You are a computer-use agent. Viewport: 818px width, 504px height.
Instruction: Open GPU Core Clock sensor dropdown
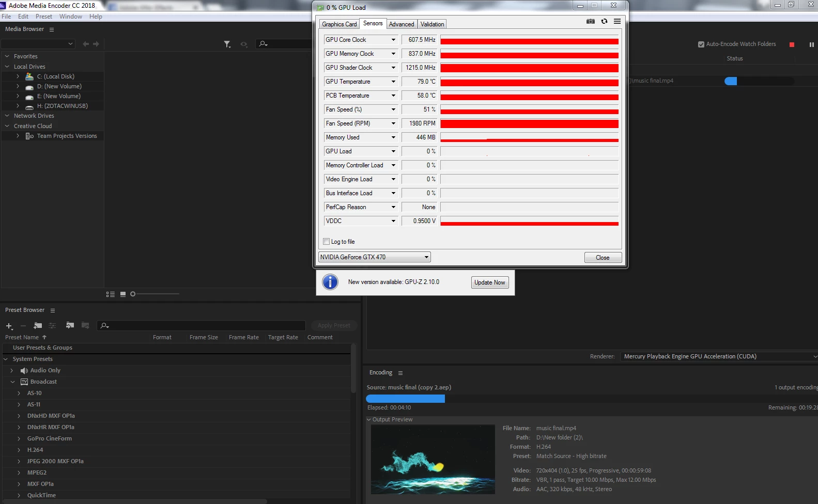click(x=393, y=40)
